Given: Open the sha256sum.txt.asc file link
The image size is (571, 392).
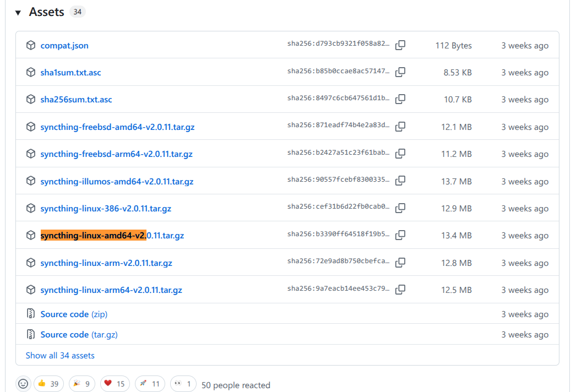Looking at the screenshot, I should click(76, 100).
